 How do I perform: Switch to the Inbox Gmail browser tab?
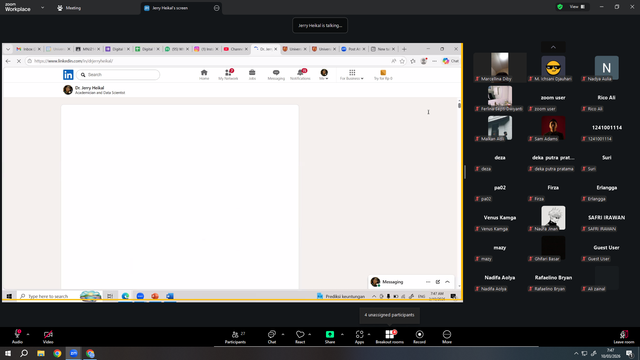[27, 49]
